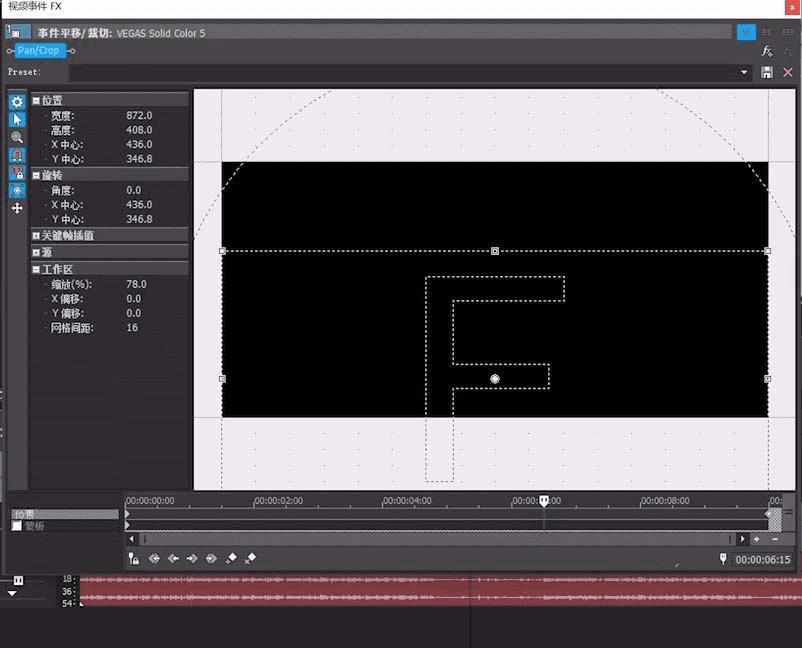This screenshot has width=802, height=648.
Task: Go to next keyframe button
Action: (x=192, y=558)
